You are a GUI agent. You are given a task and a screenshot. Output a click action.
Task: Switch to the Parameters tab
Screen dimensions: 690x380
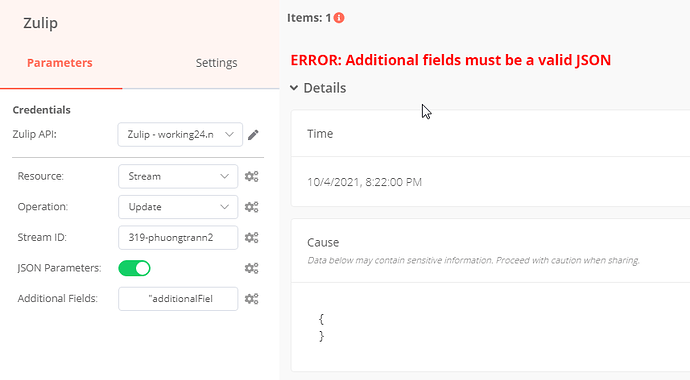tap(60, 63)
